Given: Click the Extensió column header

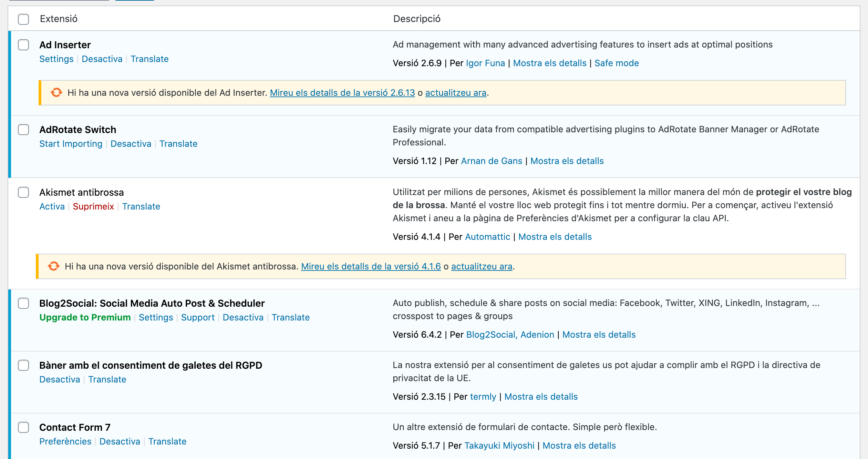Looking at the screenshot, I should coord(59,19).
